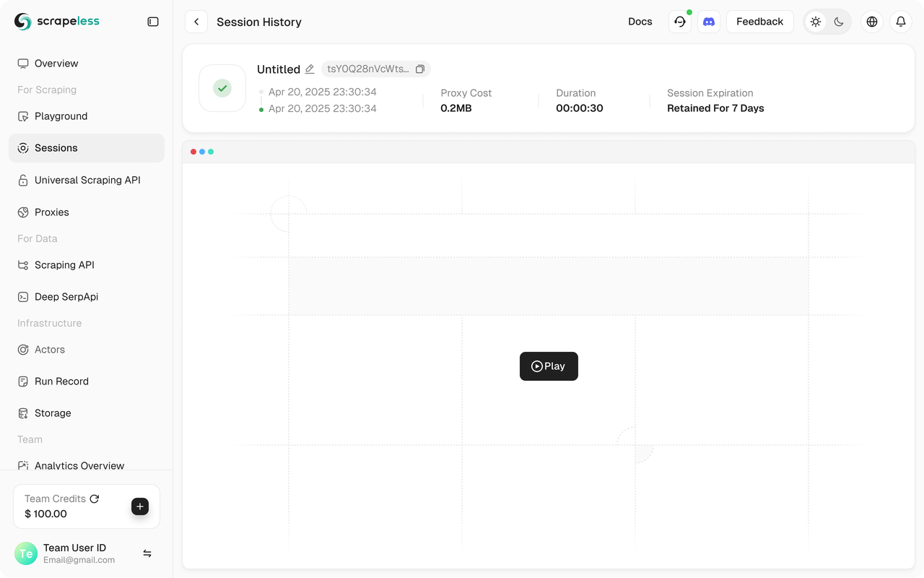The image size is (924, 578).
Task: Go back with the chevron button
Action: click(x=196, y=22)
